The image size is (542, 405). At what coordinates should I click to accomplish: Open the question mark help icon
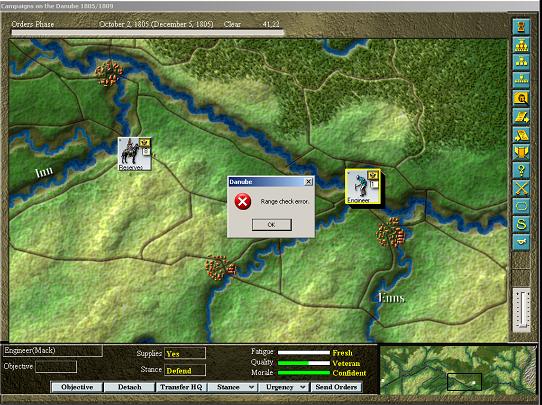pos(521,170)
